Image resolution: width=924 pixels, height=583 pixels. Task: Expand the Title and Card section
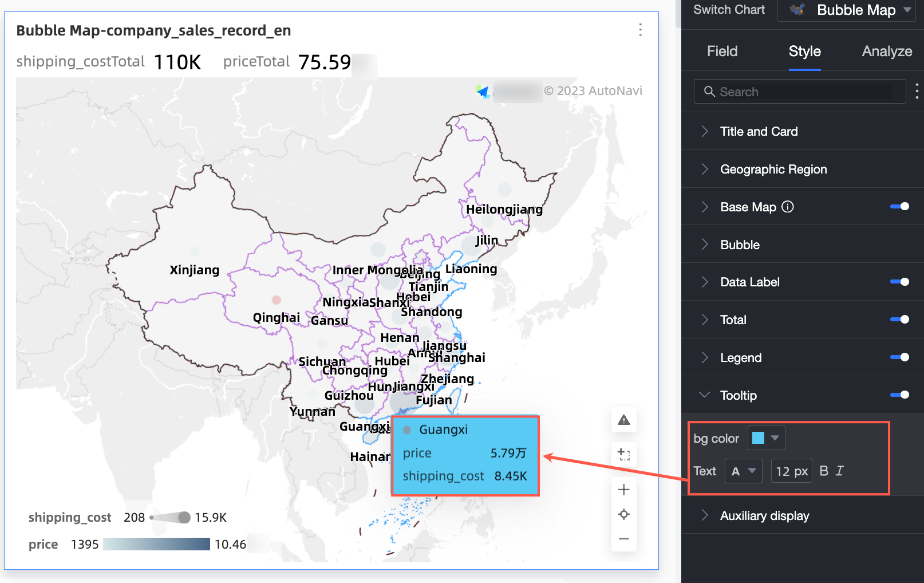(705, 131)
